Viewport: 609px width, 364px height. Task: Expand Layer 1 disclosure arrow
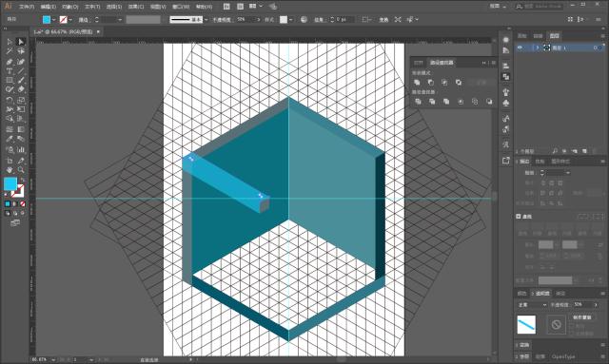point(538,48)
